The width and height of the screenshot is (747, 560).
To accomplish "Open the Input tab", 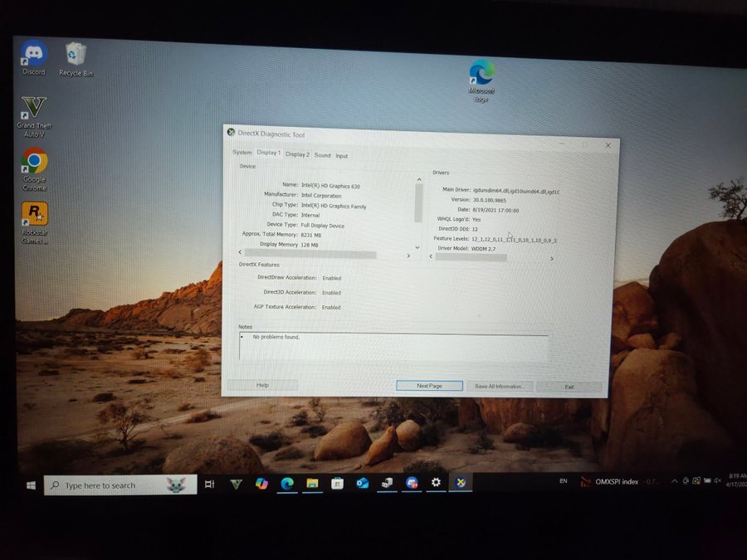I will pos(341,156).
